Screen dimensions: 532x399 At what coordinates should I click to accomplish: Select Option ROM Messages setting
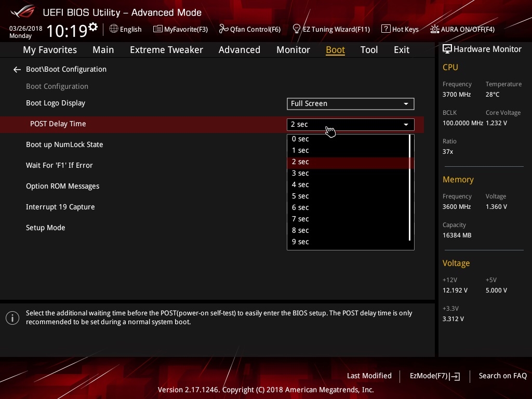click(63, 187)
